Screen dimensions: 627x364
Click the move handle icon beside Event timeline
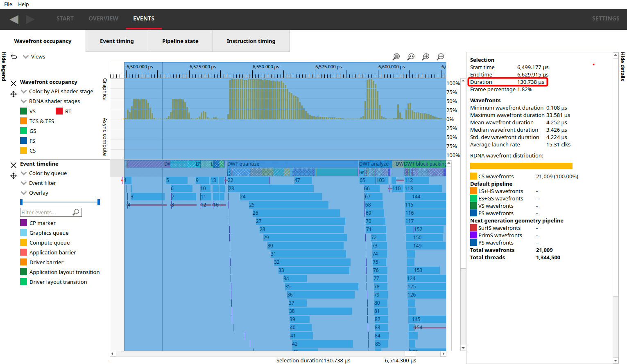click(14, 176)
